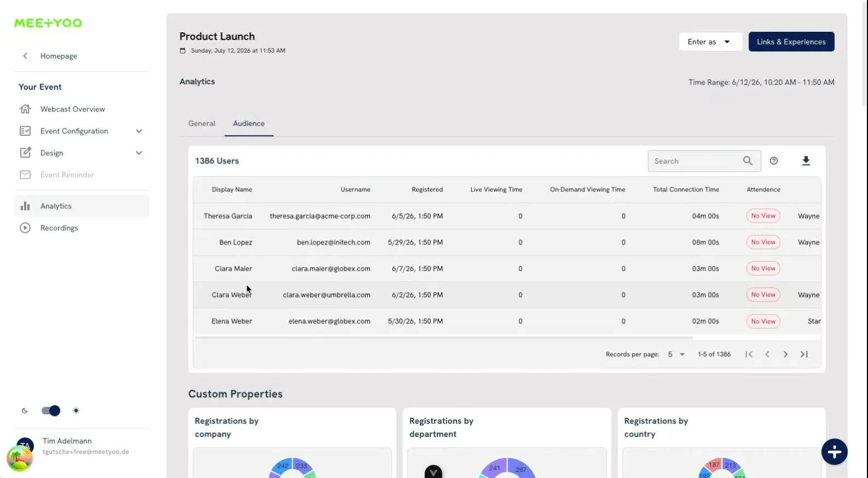Click Ben Lopez's No View badge
868x478 pixels.
[763, 242]
